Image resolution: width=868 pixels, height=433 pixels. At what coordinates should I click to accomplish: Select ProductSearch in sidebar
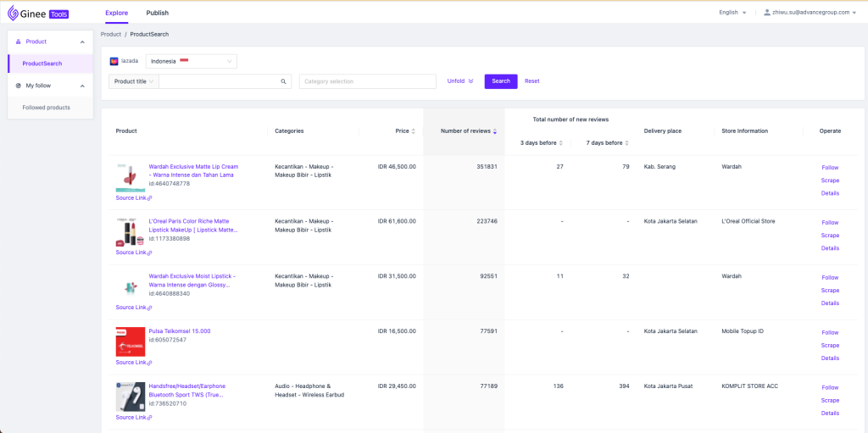(x=50, y=64)
